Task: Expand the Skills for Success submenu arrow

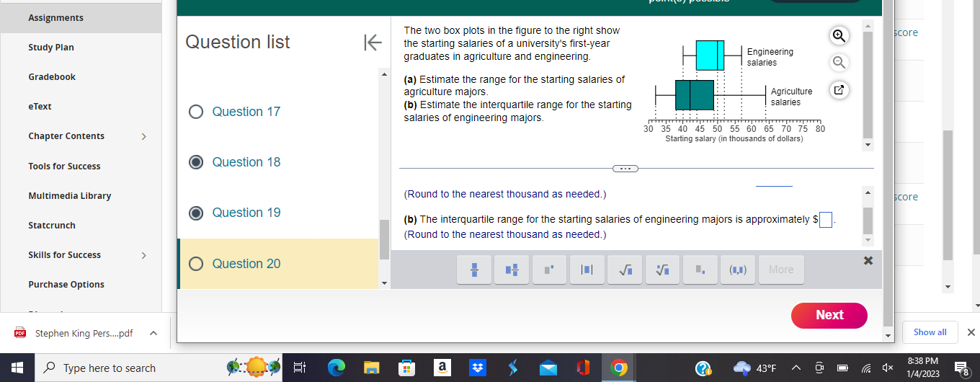Action: (x=143, y=255)
